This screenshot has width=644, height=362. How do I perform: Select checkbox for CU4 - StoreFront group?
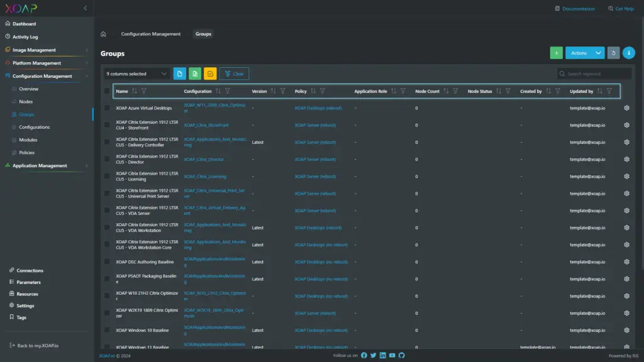[107, 125]
